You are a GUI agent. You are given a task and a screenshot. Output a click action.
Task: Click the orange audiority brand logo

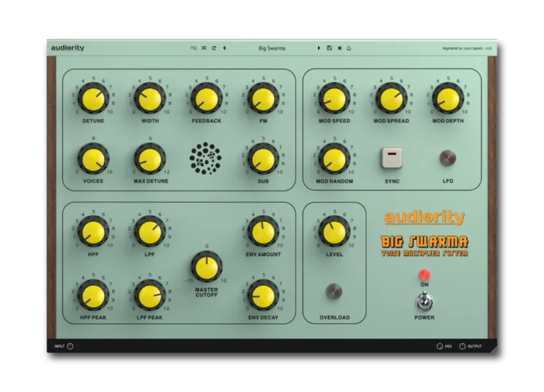click(x=424, y=217)
